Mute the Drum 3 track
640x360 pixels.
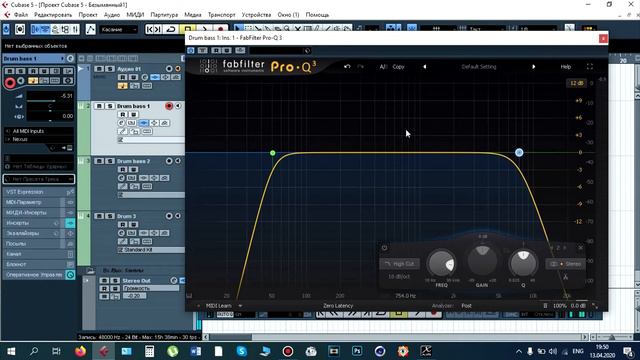(99, 216)
